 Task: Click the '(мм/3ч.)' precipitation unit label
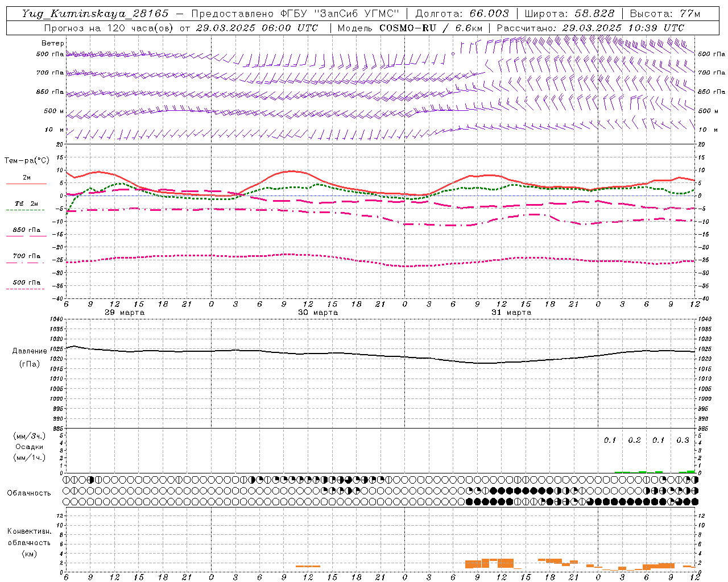point(30,436)
